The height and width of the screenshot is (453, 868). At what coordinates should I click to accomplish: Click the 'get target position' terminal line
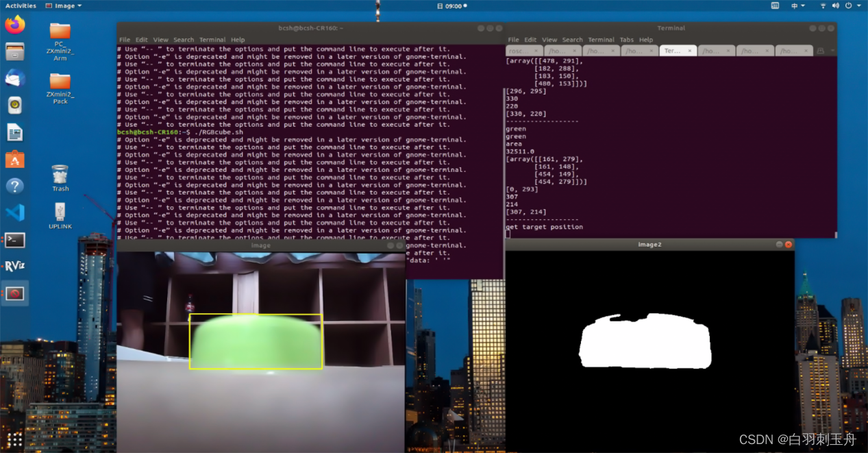(x=545, y=227)
